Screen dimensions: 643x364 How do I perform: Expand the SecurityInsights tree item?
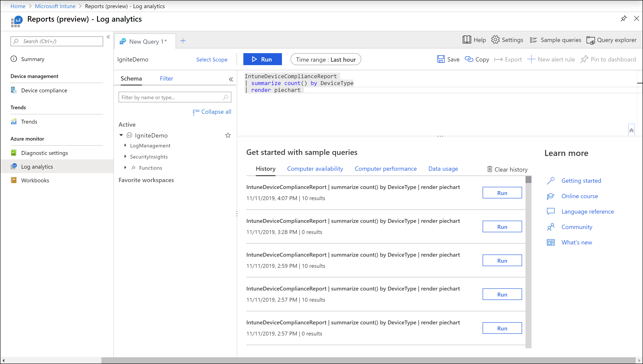coord(125,156)
